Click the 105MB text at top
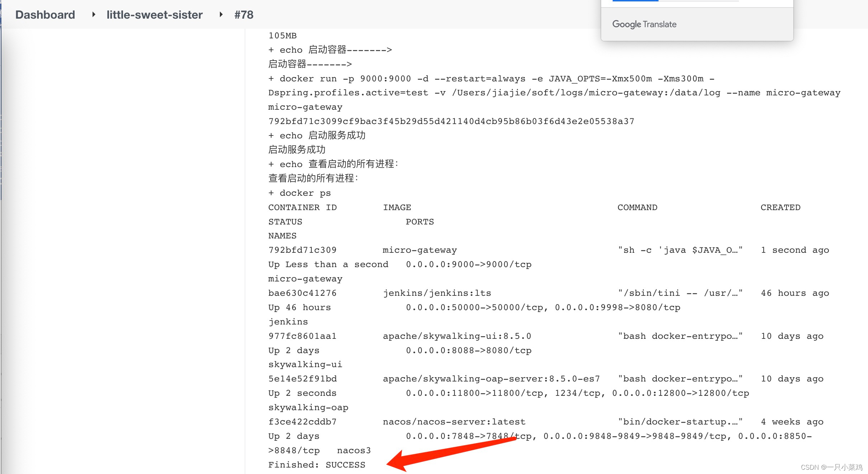Viewport: 868px width, 474px height. 282,35
